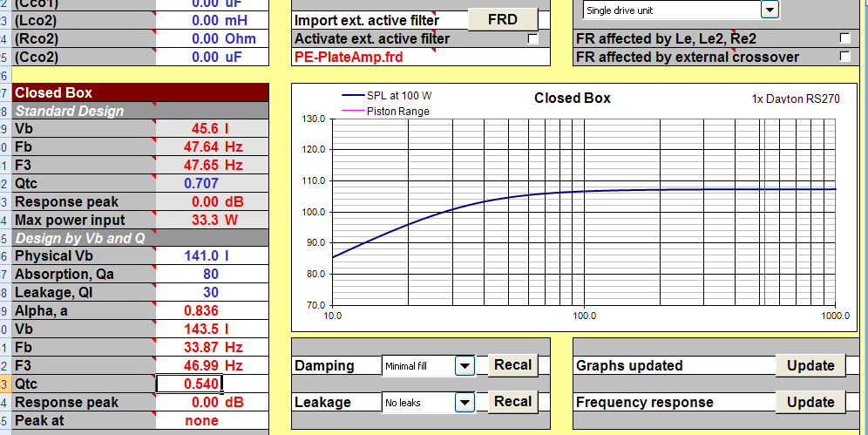
Task: Click the Peak at value none
Action: (x=212, y=420)
